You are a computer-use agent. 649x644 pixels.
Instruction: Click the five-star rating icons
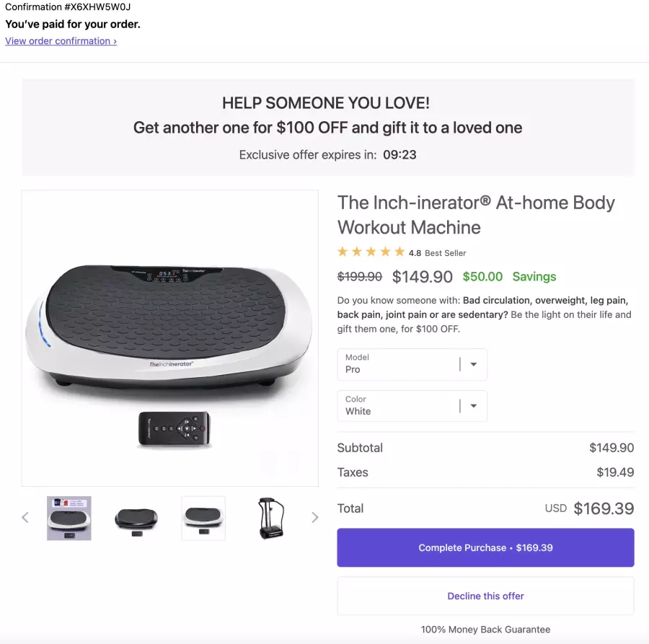click(371, 252)
